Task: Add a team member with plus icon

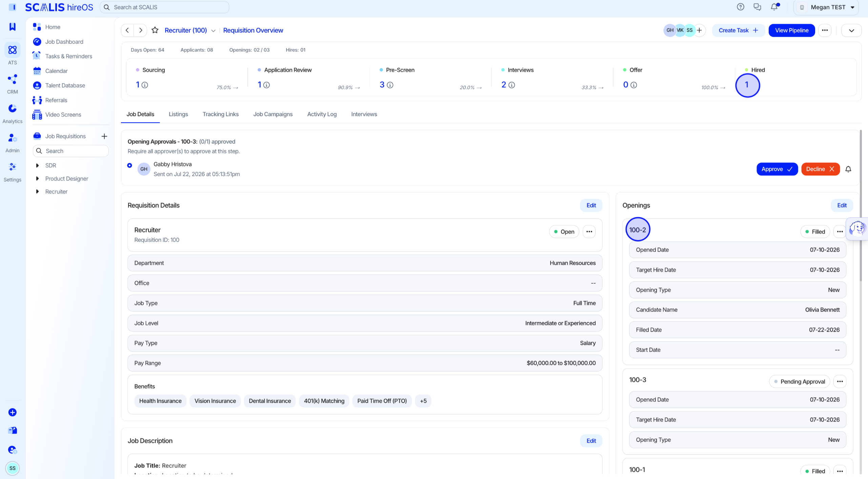Action: pos(699,30)
